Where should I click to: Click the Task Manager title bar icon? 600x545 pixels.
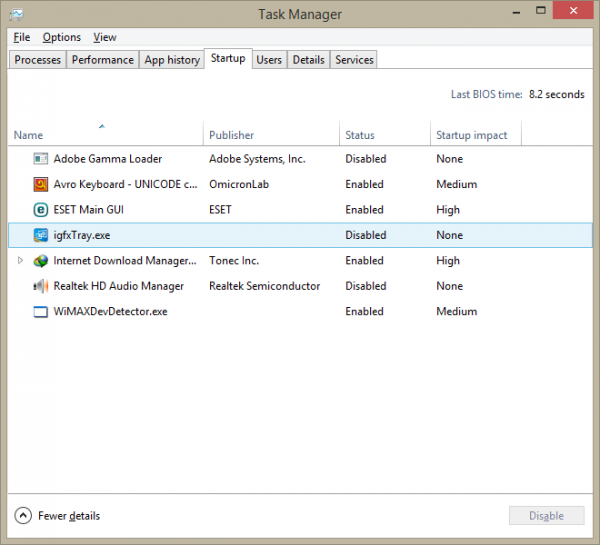click(16, 15)
